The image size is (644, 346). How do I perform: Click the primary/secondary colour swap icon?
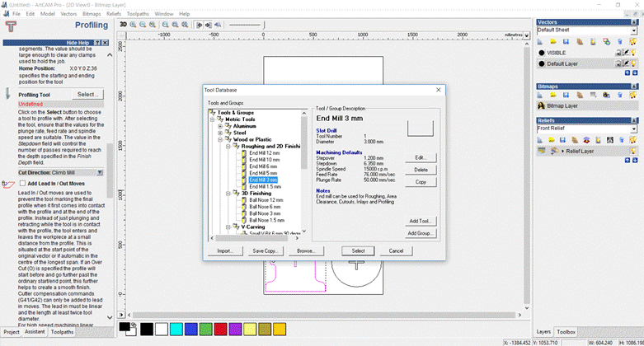coord(134,325)
